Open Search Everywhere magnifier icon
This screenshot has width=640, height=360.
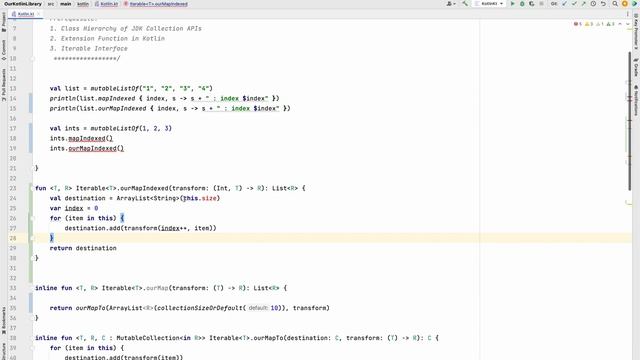pyautogui.click(x=615, y=4)
